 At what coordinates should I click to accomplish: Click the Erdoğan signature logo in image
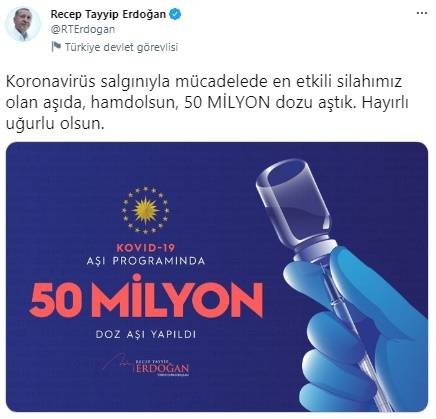point(146,366)
